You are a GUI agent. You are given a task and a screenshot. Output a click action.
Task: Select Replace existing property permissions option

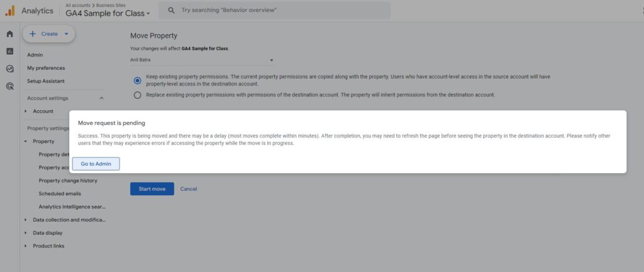(x=138, y=95)
